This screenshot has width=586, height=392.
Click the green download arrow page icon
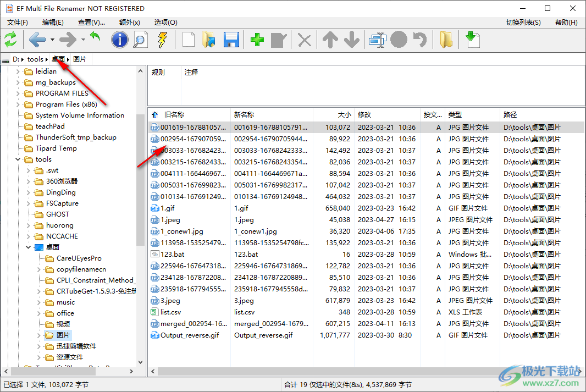point(472,40)
